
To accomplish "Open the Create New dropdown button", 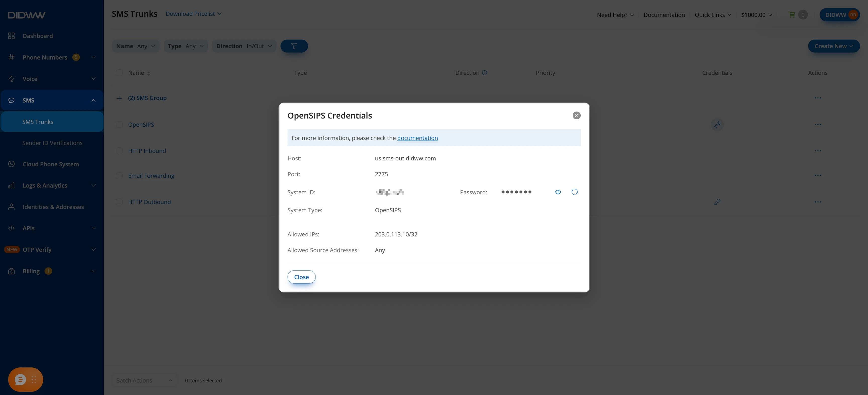I will [x=834, y=46].
